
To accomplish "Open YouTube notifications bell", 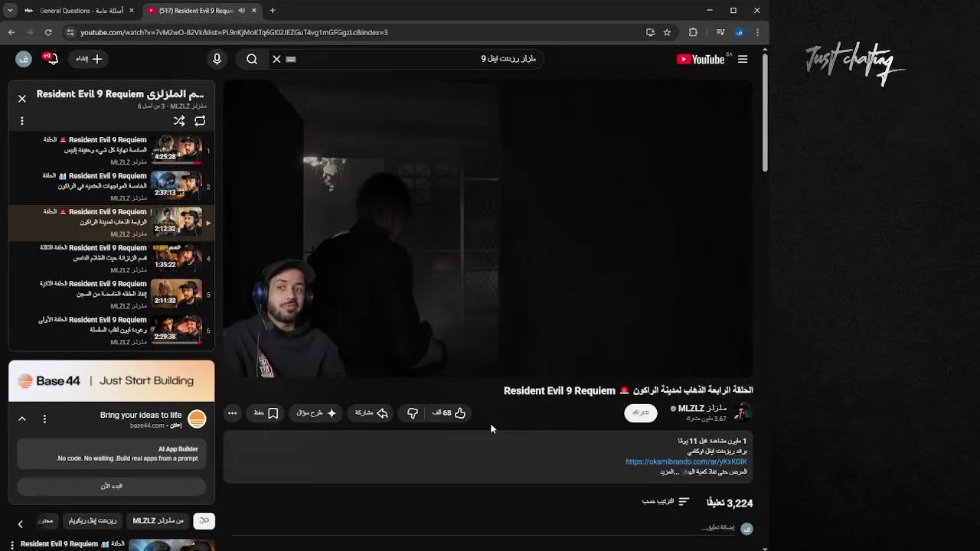I will pyautogui.click(x=51, y=59).
